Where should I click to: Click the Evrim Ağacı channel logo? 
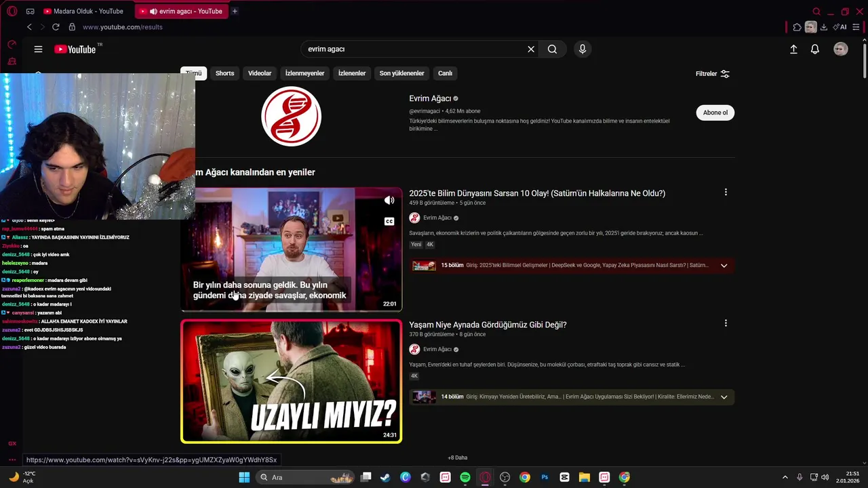291,117
